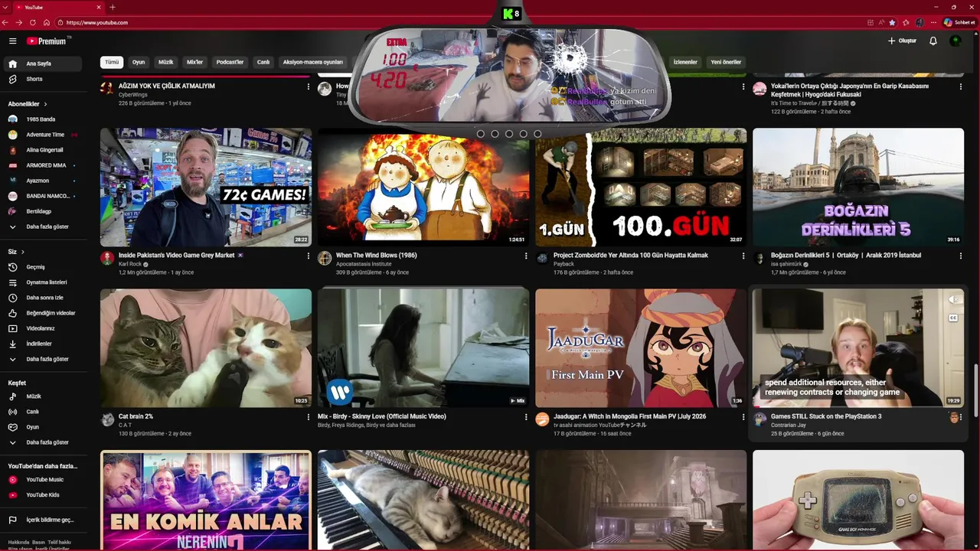
Task: Open Jaadugar First Main PV thumbnail
Action: pos(641,348)
